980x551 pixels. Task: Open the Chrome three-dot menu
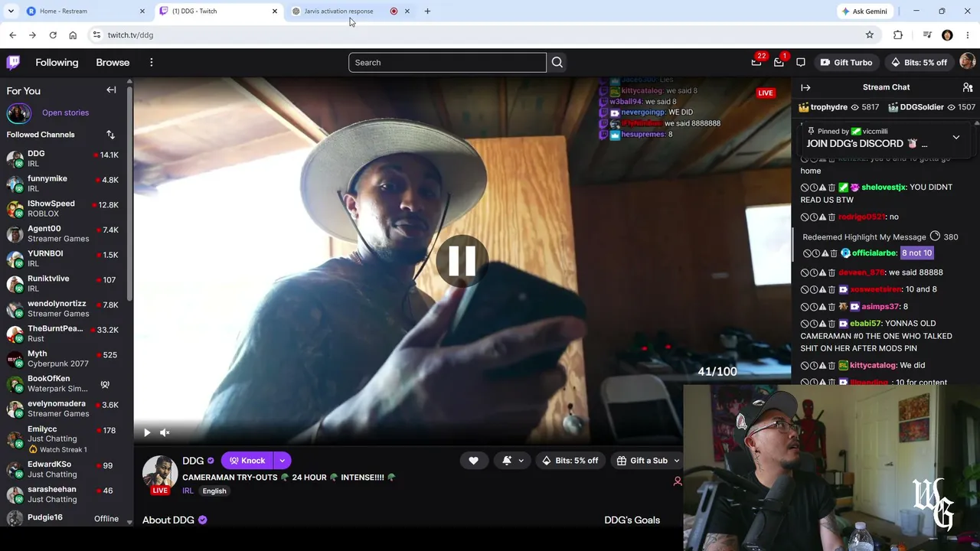tap(968, 34)
